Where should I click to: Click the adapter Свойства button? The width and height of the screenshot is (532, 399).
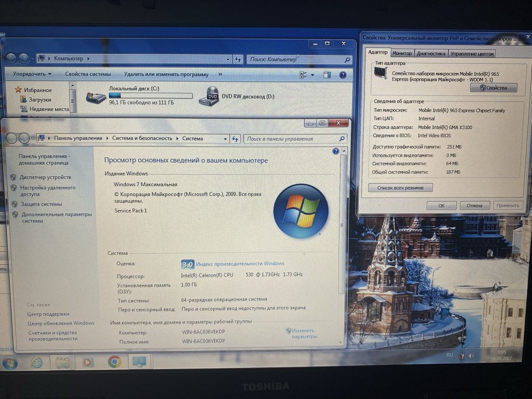(494, 88)
